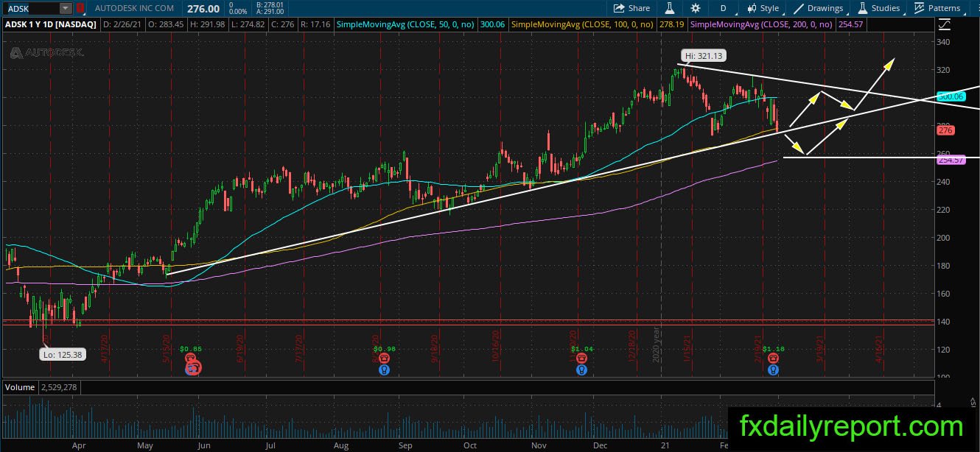Click the blue lightbulb icon below $1.04
Image resolution: width=980 pixels, height=452 pixels.
[582, 370]
